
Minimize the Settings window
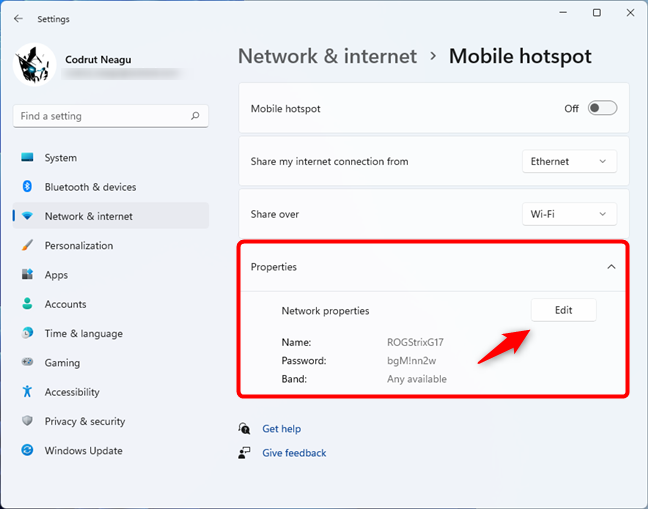[563, 13]
